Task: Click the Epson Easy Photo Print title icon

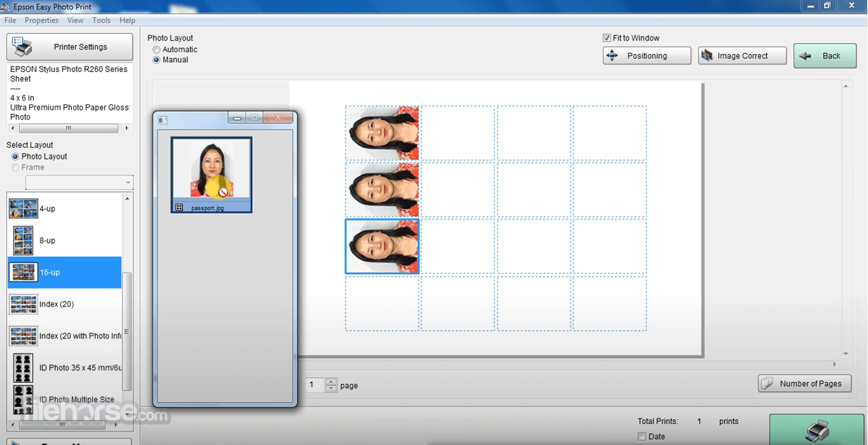Action: (6, 7)
